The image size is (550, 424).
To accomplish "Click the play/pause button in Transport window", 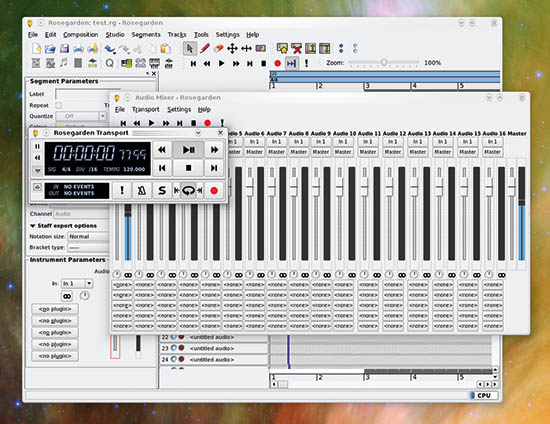I will [x=188, y=150].
